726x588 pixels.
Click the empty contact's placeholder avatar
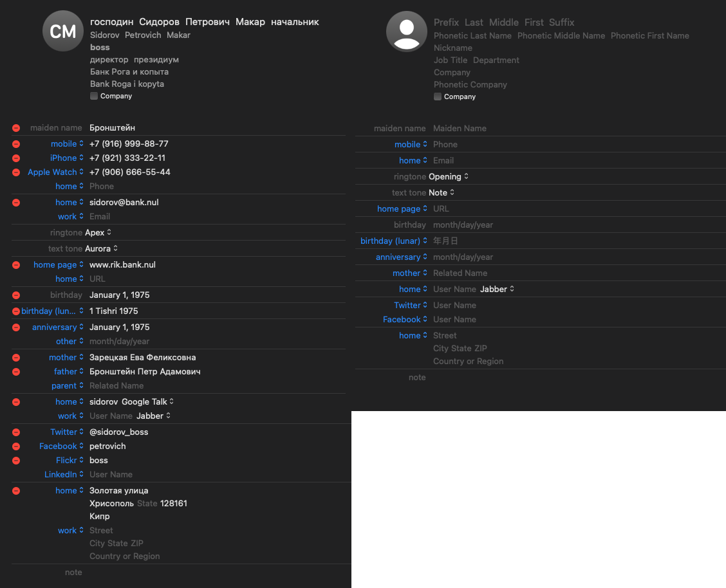click(x=407, y=32)
